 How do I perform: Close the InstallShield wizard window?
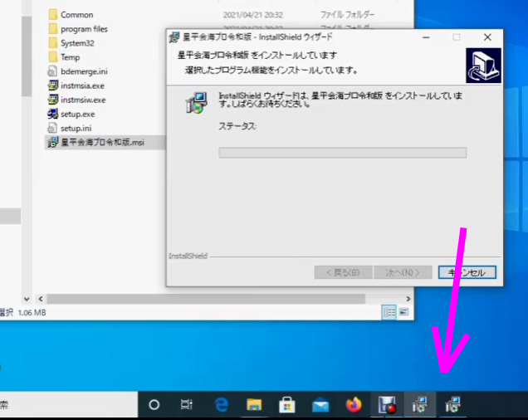tap(487, 37)
